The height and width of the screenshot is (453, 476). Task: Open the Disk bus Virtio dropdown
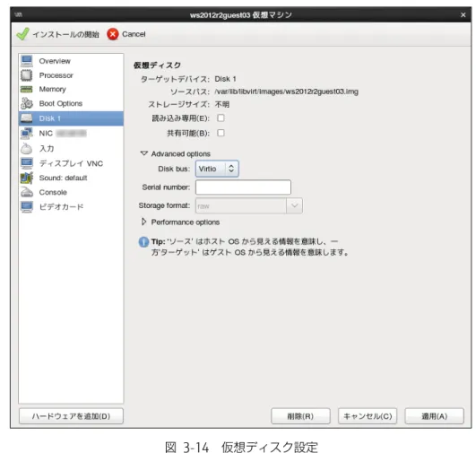(217, 169)
